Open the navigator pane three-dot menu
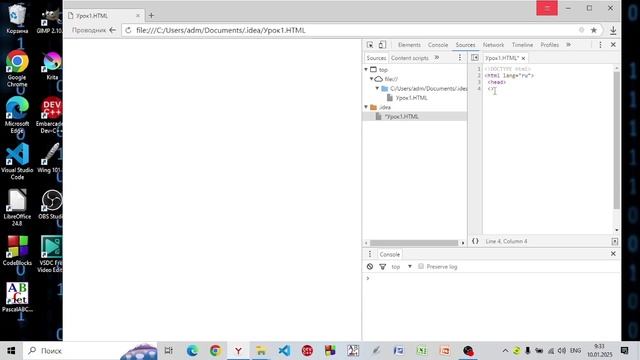Screen dimensions: 640x360 pos(460,58)
